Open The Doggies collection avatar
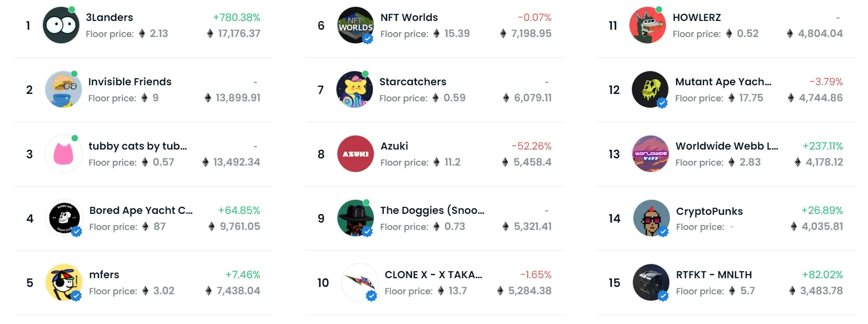 tap(355, 218)
